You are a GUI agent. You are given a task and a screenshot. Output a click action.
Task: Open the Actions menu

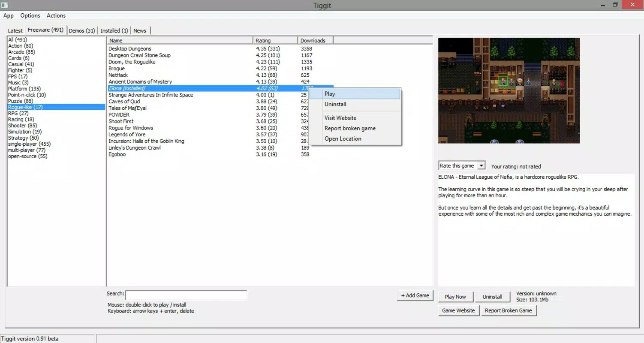(56, 15)
